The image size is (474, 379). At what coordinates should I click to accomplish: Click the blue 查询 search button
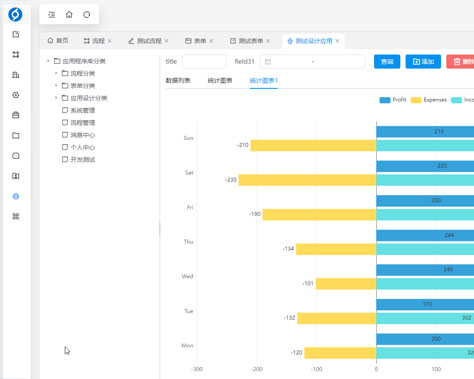pos(387,62)
